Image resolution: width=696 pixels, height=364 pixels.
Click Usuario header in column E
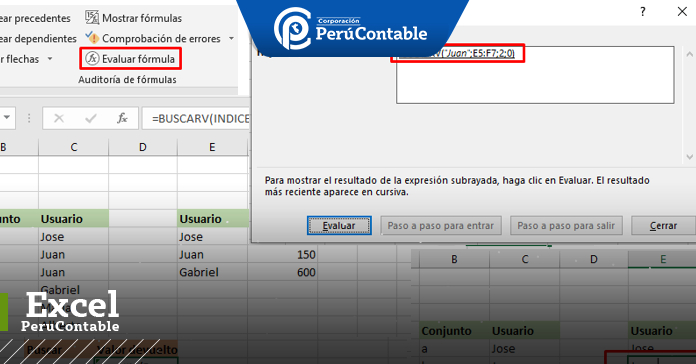tap(213, 219)
